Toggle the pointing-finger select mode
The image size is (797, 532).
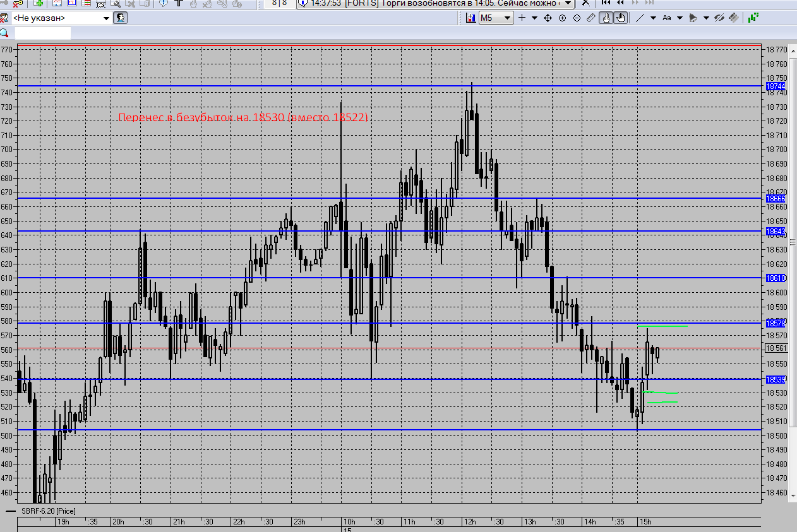pyautogui.click(x=606, y=18)
